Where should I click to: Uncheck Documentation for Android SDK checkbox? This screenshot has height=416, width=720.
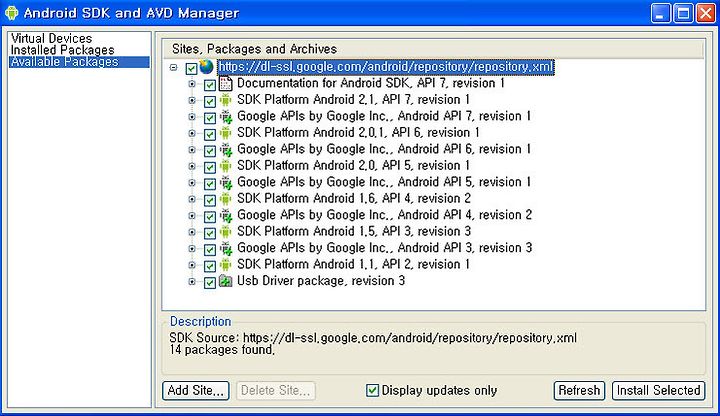210,85
